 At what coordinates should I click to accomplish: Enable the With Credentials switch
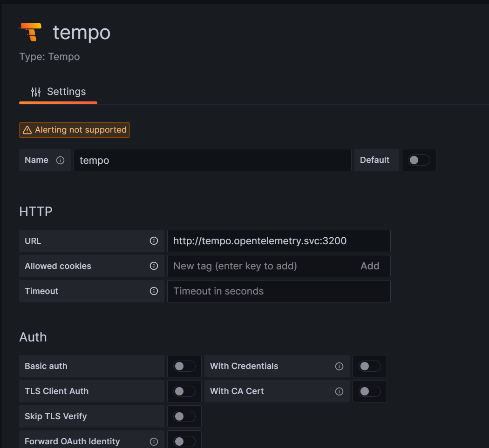coord(370,366)
